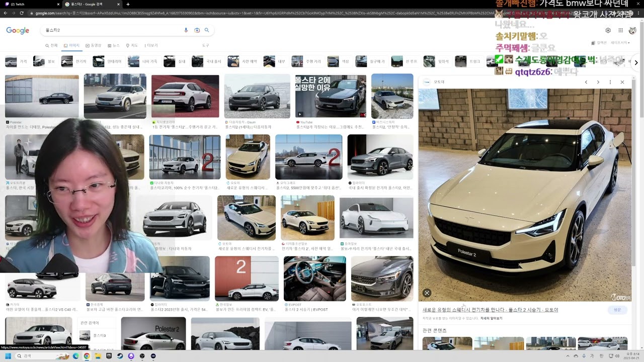Close the image preview panel

click(x=622, y=82)
